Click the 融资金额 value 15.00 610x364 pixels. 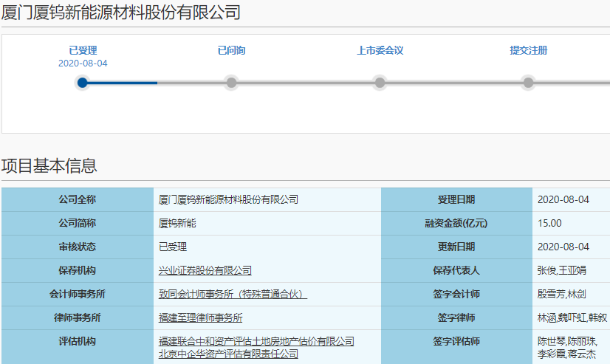coord(549,224)
